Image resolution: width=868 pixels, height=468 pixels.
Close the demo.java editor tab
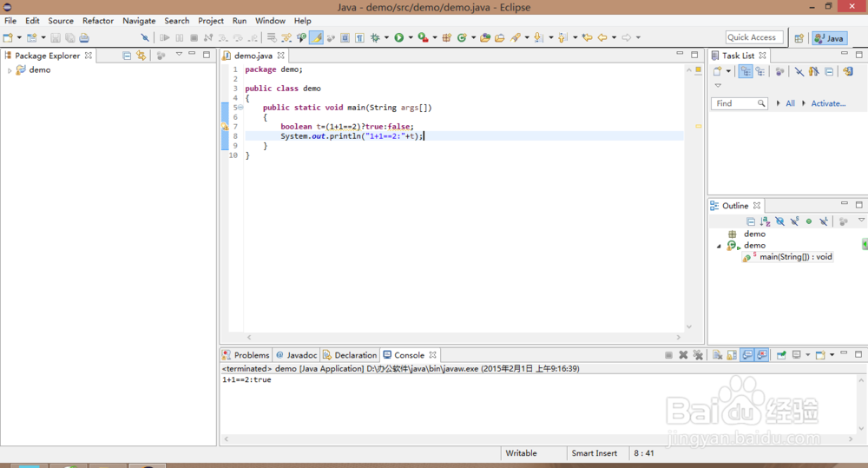(x=280, y=56)
